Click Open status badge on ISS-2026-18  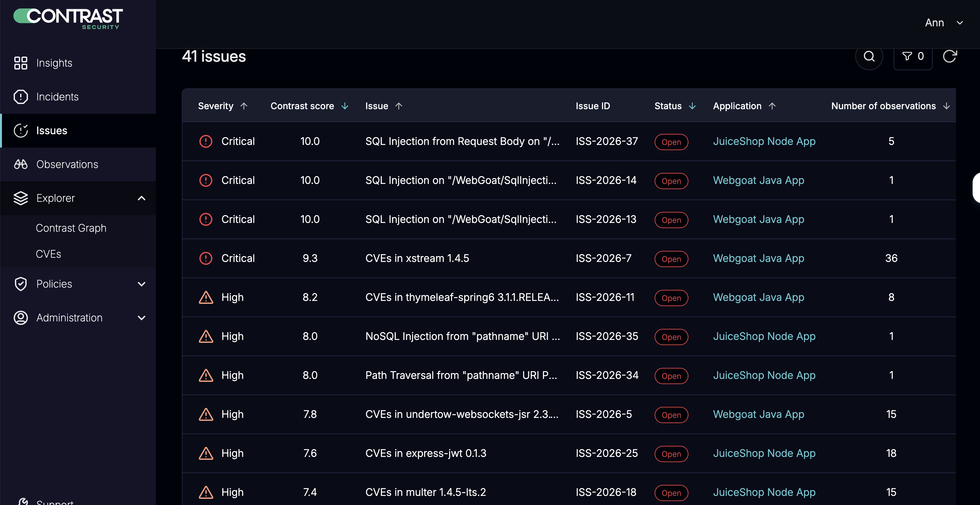tap(671, 493)
